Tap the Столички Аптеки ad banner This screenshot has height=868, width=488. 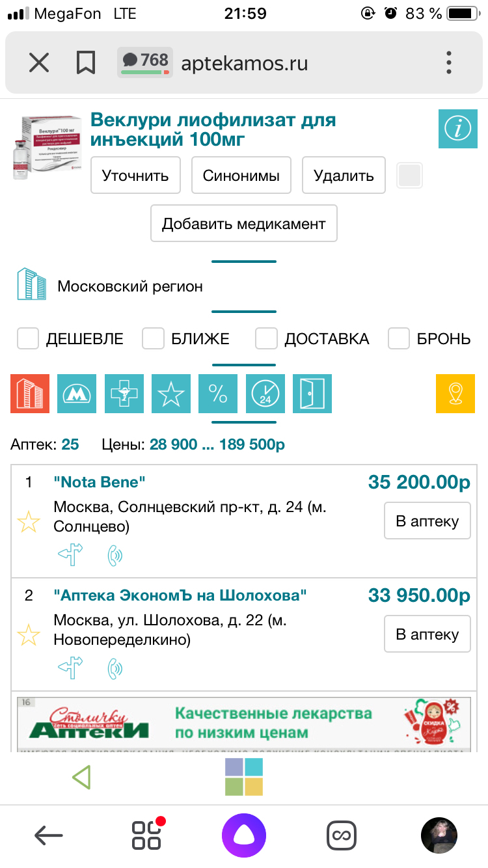(x=243, y=723)
